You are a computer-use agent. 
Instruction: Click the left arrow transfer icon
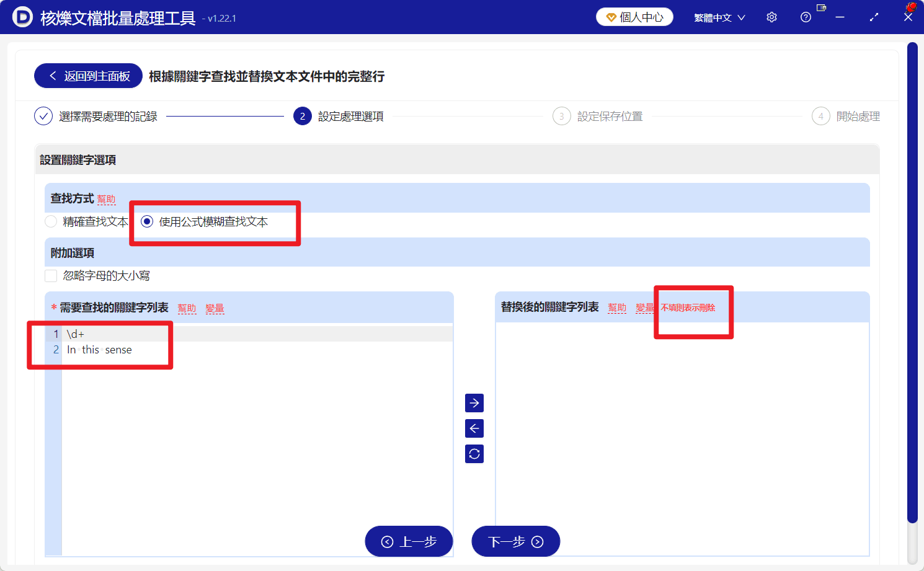click(474, 428)
